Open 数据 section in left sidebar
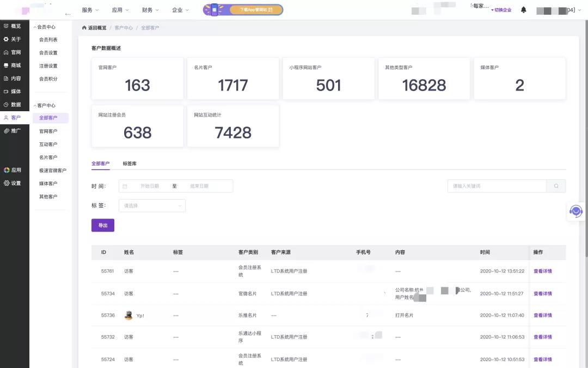Screen dimensions: 588x368 tap(13, 105)
